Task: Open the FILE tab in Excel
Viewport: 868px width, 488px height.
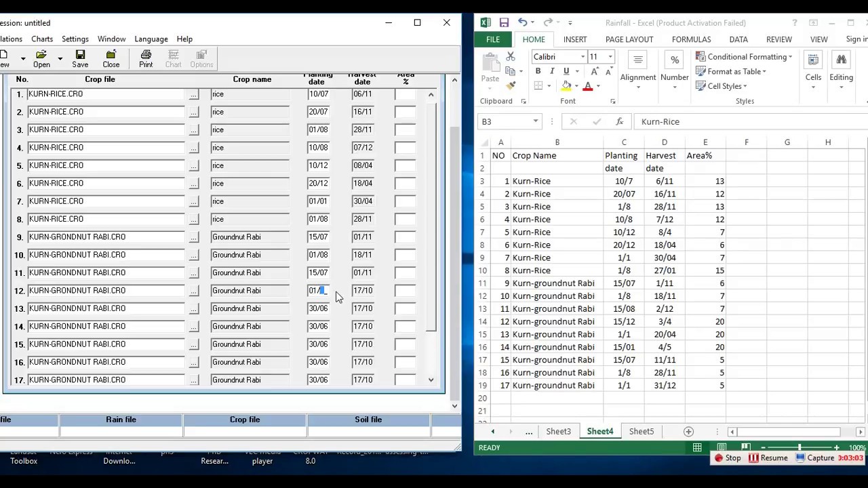Action: (x=493, y=39)
